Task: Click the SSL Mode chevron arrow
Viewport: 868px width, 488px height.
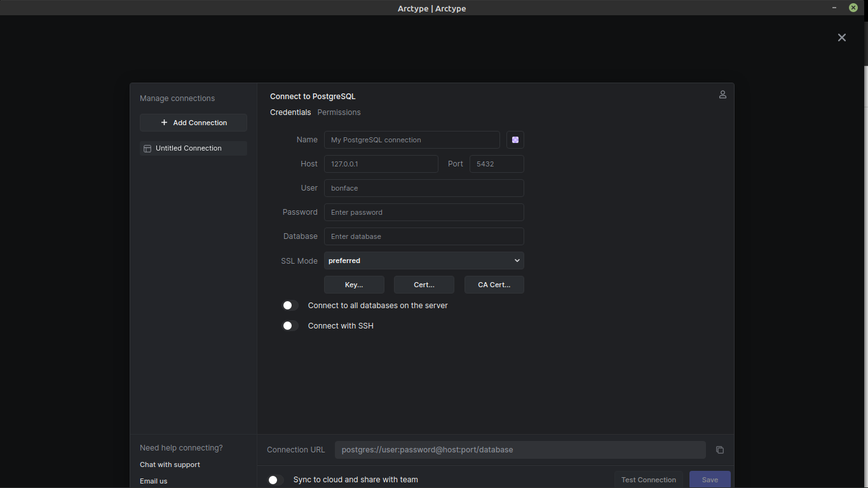Action: (517, 261)
